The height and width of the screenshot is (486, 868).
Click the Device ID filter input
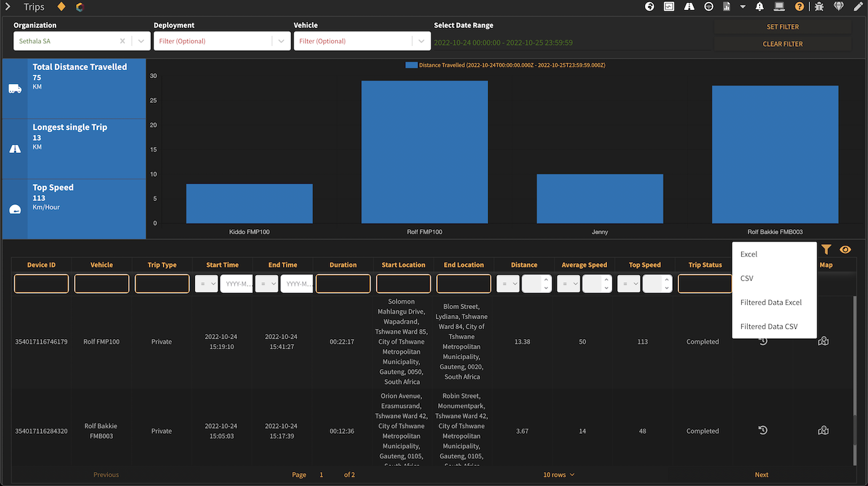41,284
